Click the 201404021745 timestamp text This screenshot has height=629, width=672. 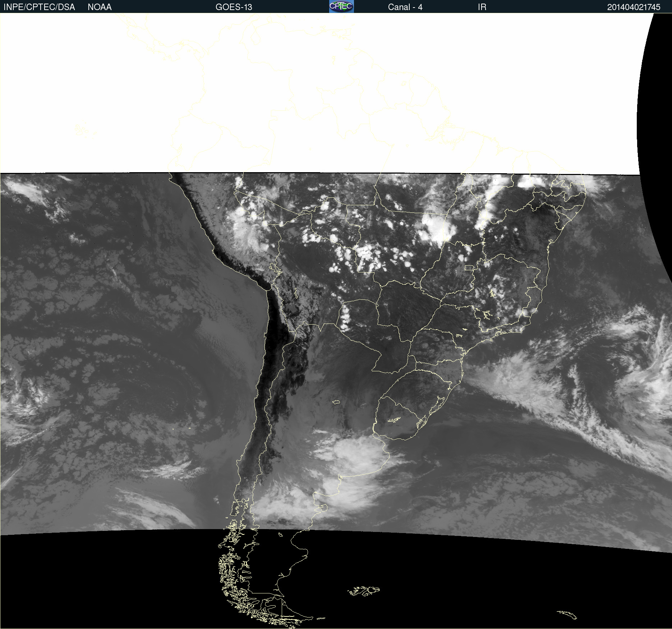pyautogui.click(x=634, y=7)
